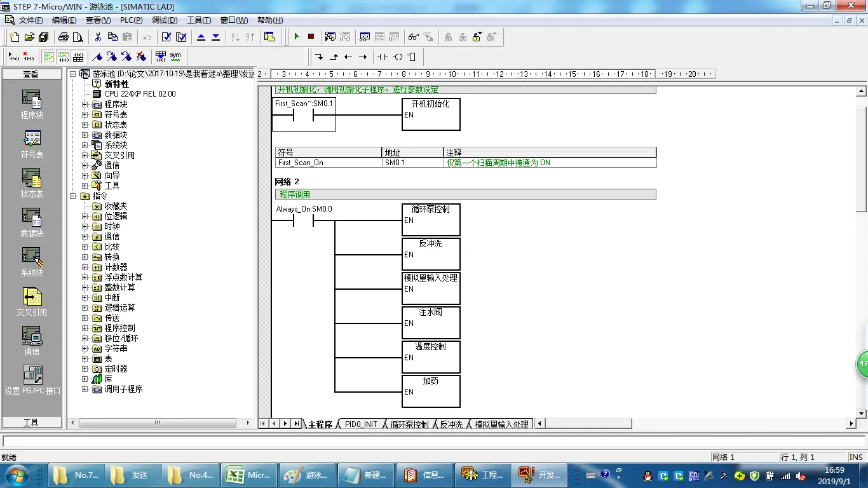Open the 编辑(E) menu

64,20
